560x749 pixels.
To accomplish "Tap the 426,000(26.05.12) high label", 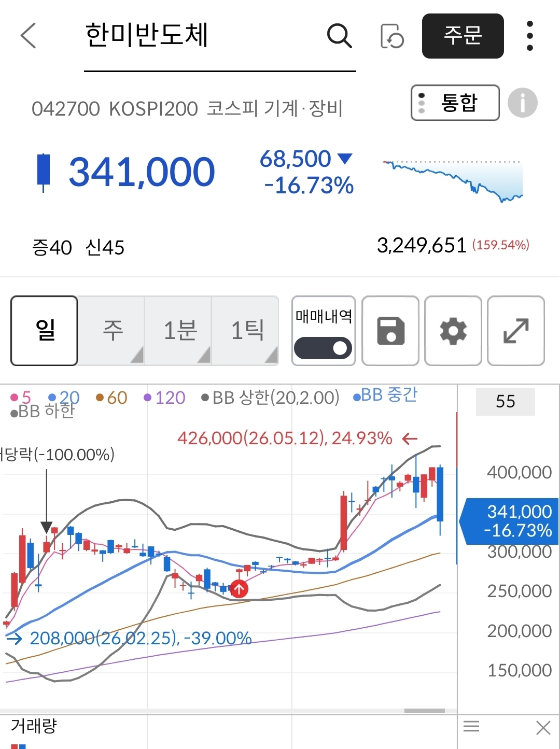I will click(x=285, y=439).
